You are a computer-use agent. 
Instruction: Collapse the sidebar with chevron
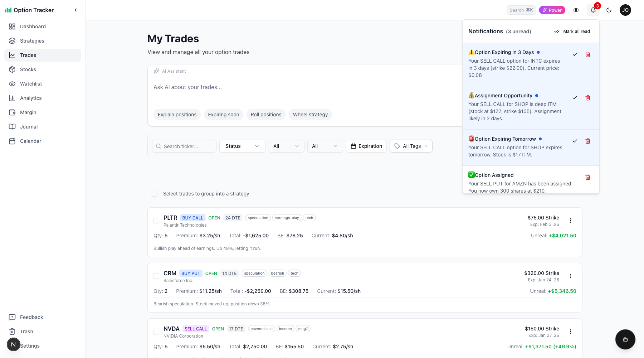pyautogui.click(x=75, y=10)
